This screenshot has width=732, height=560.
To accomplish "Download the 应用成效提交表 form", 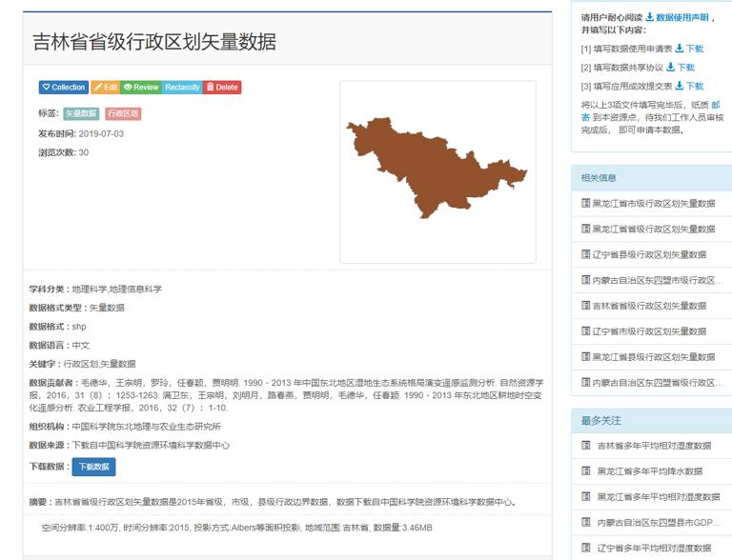I will (689, 86).
